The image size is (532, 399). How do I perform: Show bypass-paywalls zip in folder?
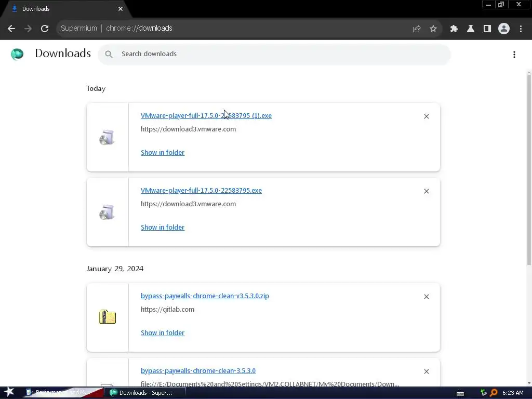coord(163,333)
